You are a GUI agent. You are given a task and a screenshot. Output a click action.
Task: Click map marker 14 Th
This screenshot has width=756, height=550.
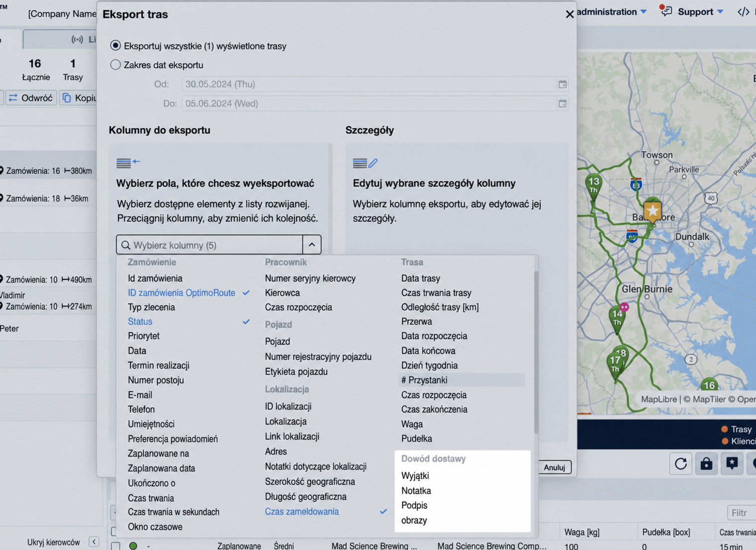tap(617, 319)
